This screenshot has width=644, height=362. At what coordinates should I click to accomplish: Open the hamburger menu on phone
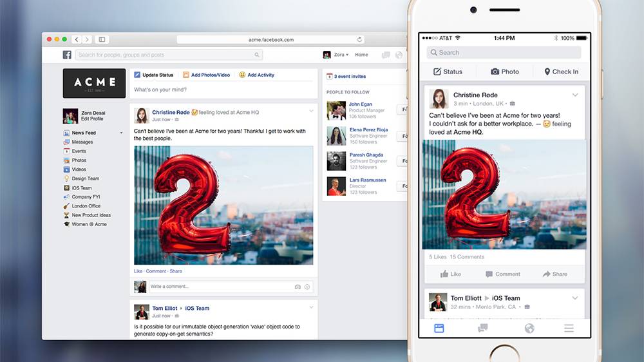(569, 329)
